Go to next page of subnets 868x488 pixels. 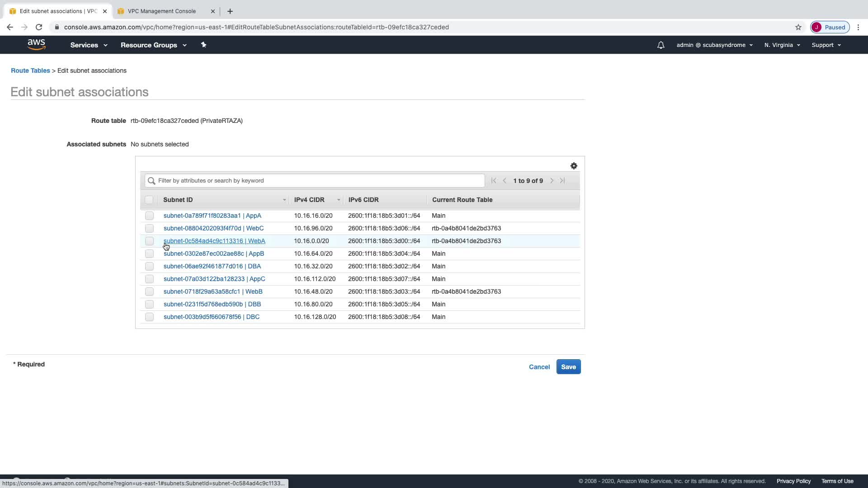coord(552,181)
